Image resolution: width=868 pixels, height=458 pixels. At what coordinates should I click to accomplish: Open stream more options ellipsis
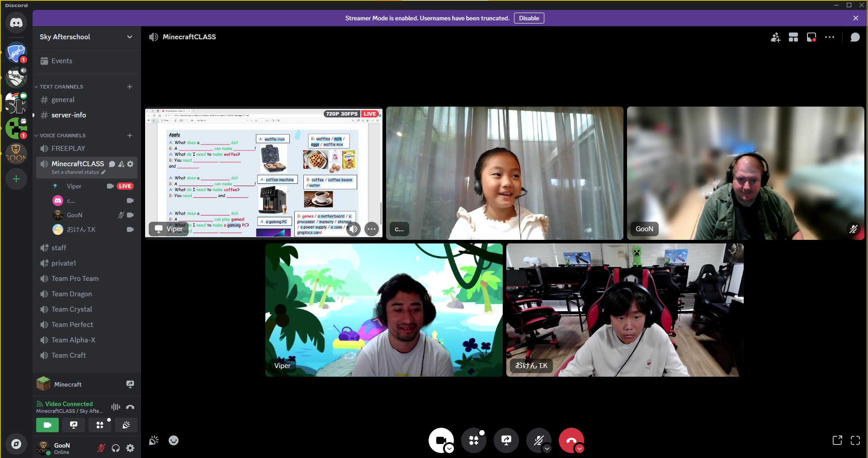point(372,229)
